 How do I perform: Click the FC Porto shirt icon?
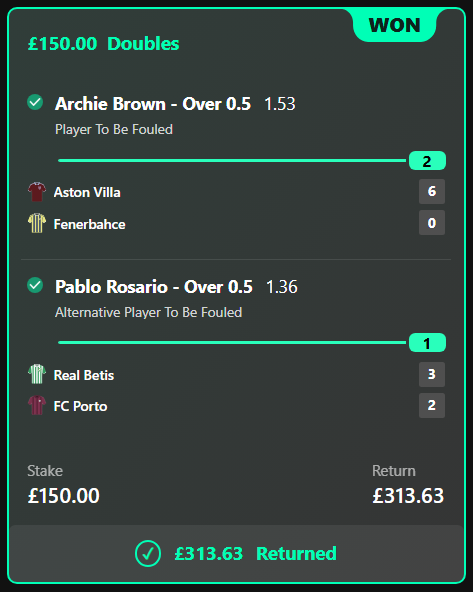(37, 405)
